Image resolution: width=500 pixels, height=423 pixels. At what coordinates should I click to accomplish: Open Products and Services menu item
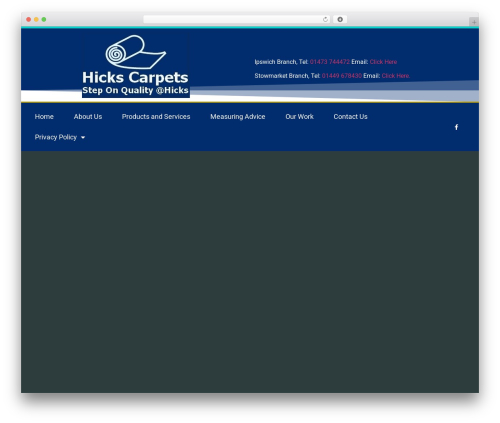(156, 117)
